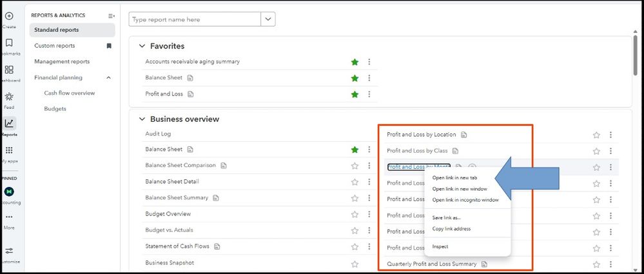Collapse the Favorites section
644x274 pixels.
click(142, 46)
